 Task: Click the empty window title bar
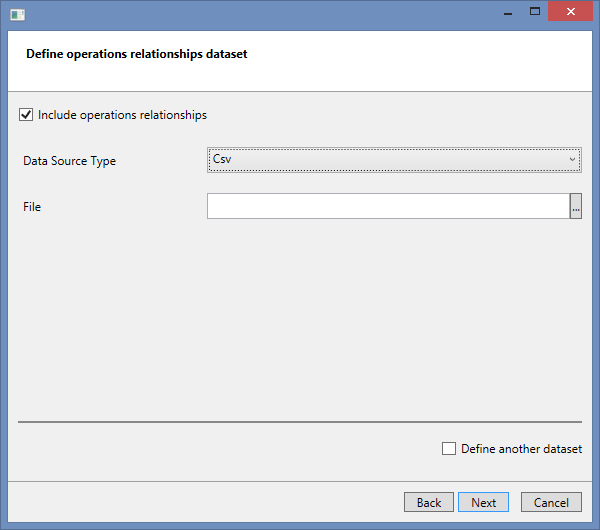coord(250,13)
